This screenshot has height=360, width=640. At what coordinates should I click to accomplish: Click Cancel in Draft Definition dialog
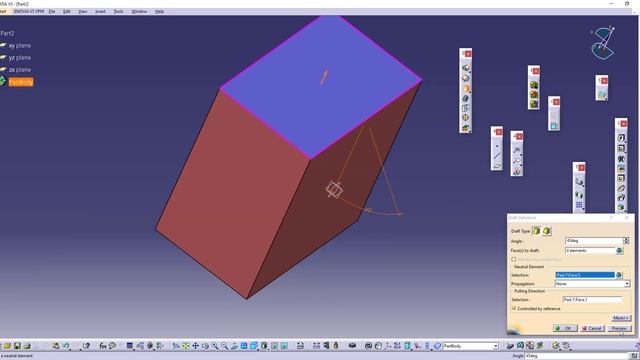[592, 328]
